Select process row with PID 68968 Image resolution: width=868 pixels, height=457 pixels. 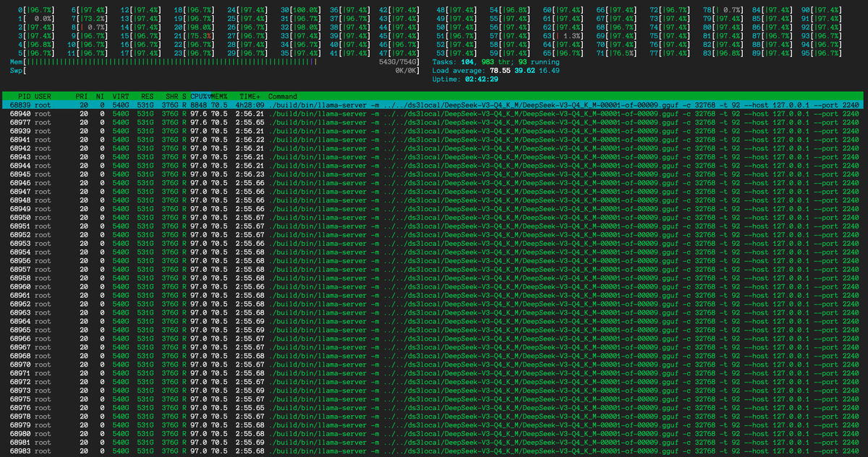point(434,356)
